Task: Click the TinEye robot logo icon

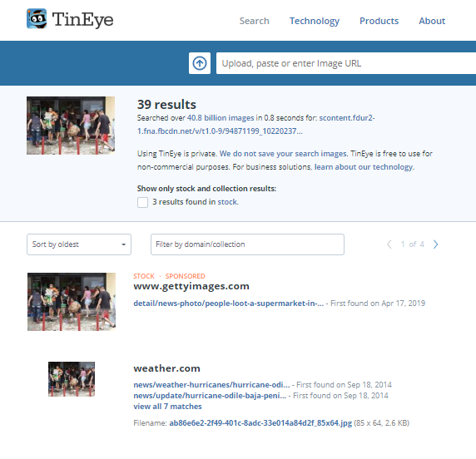Action: pyautogui.click(x=37, y=19)
